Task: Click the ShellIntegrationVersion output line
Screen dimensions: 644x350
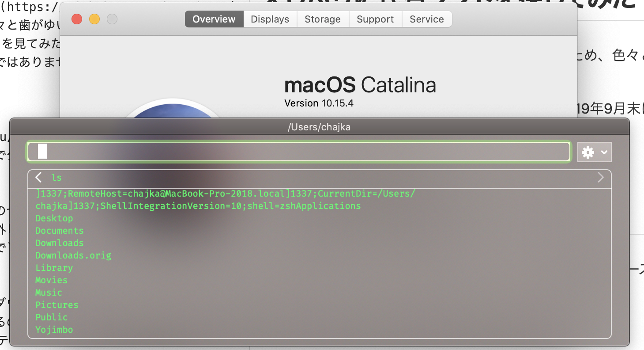Action: coord(198,206)
